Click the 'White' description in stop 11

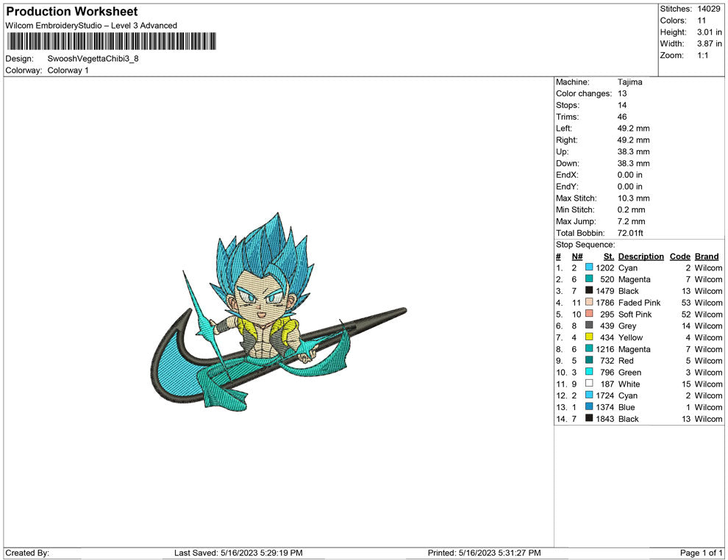[x=629, y=384]
